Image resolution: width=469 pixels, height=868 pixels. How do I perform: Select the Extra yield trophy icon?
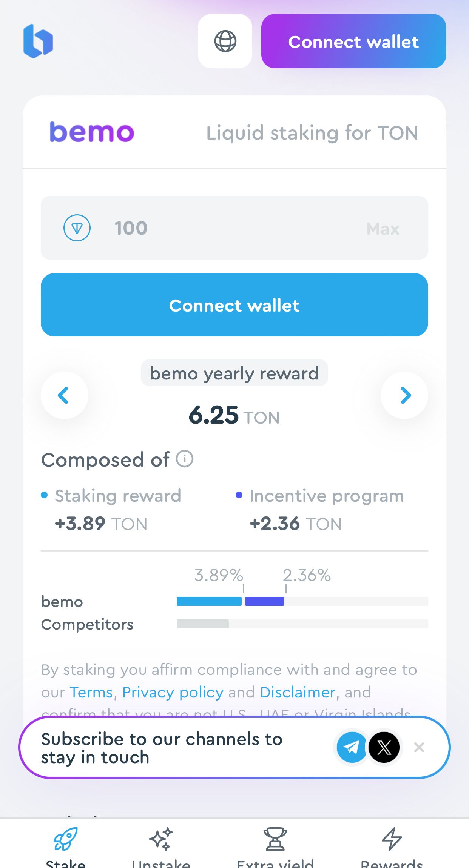[x=275, y=840]
